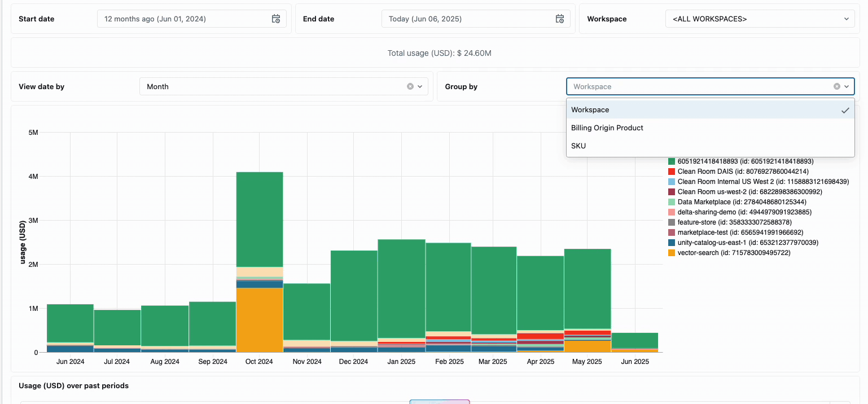This screenshot has width=868, height=404.
Task: Collapse the Group by dropdown chevron
Action: [x=847, y=86]
